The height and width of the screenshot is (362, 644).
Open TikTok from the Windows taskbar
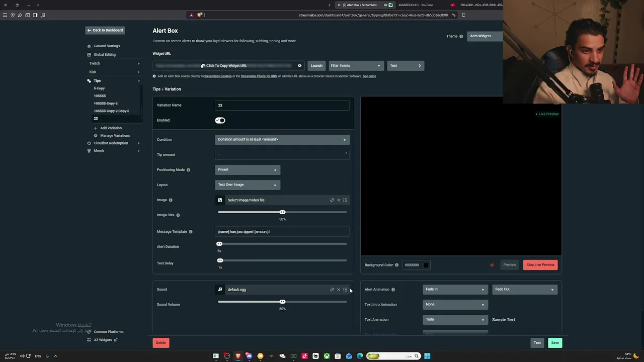click(x=304, y=356)
